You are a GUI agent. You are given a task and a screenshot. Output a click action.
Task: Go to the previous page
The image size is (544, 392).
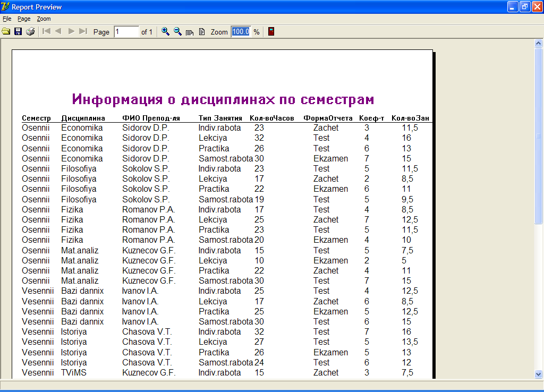58,31
